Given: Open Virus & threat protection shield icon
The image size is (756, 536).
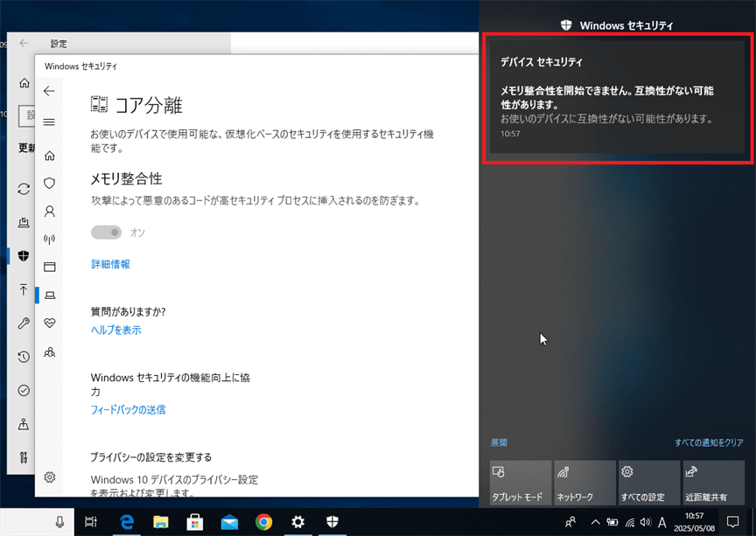Looking at the screenshot, I should click(50, 184).
